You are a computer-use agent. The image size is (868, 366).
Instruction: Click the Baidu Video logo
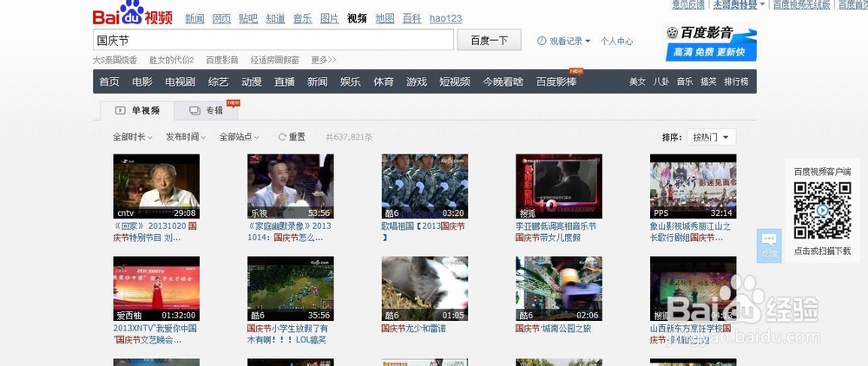pos(132,13)
